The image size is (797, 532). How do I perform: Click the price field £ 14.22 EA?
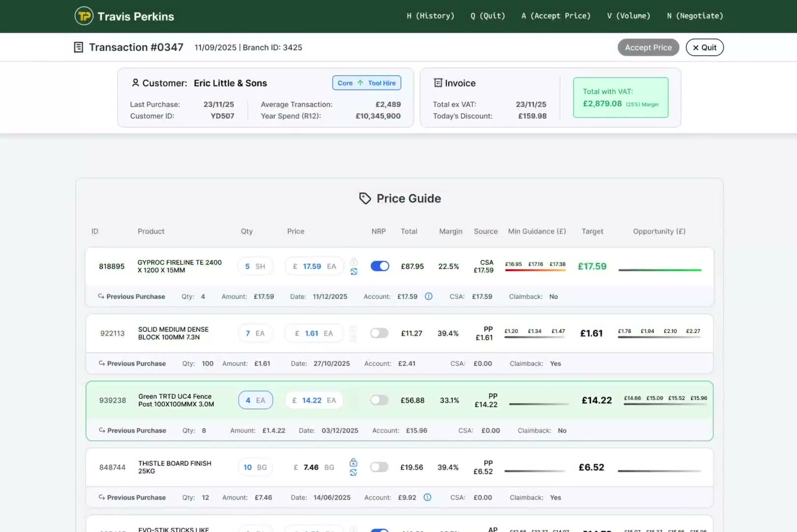click(x=314, y=400)
